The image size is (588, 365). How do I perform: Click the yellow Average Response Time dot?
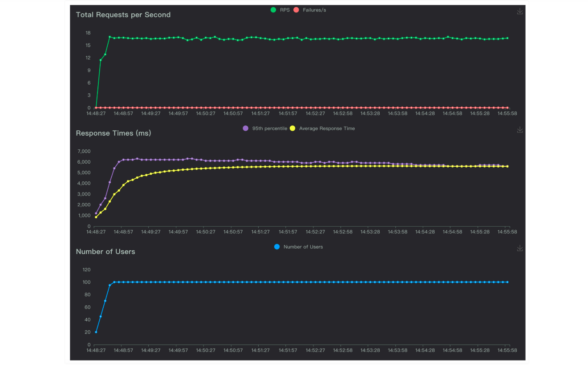tap(292, 128)
